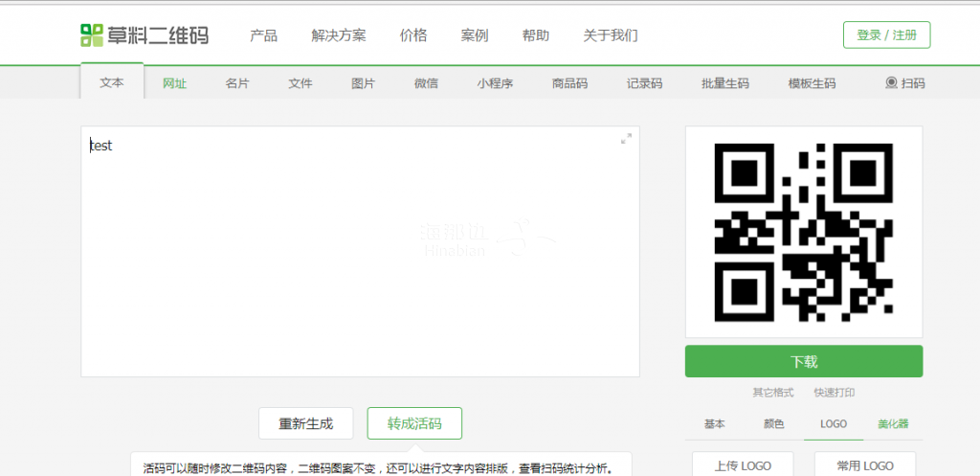Go to the 价格 page
This screenshot has width=980, height=476.
(x=413, y=35)
